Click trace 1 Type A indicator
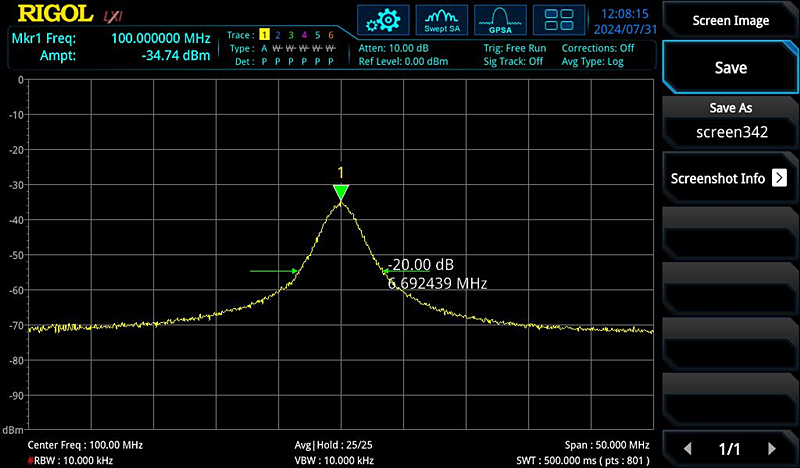The image size is (800, 468). tap(264, 48)
